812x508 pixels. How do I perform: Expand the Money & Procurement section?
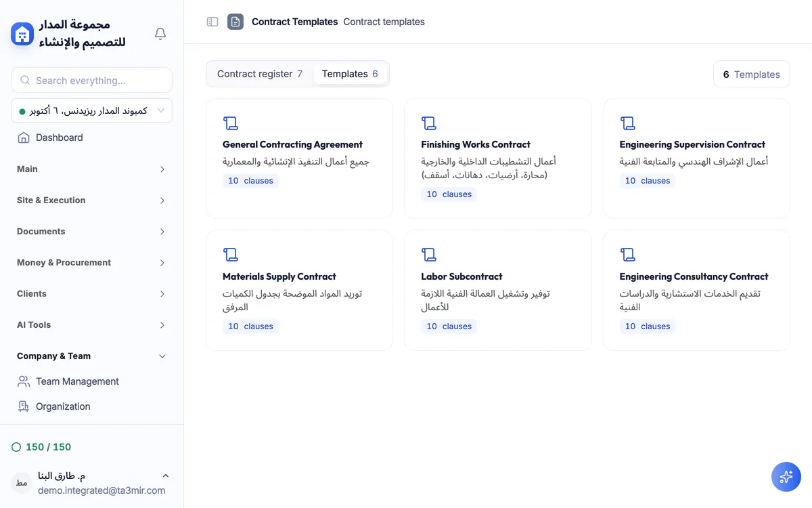coord(91,263)
